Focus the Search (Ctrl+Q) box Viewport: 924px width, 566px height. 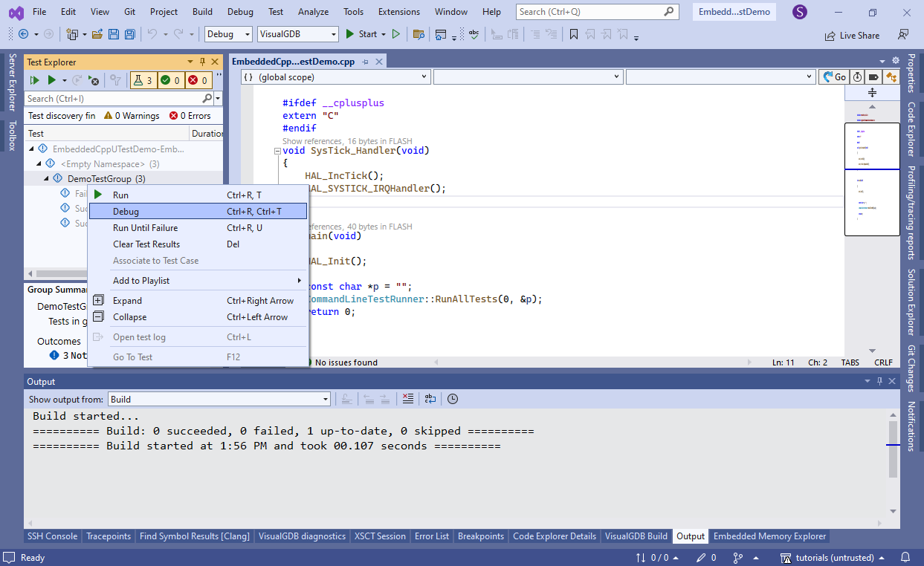click(598, 12)
